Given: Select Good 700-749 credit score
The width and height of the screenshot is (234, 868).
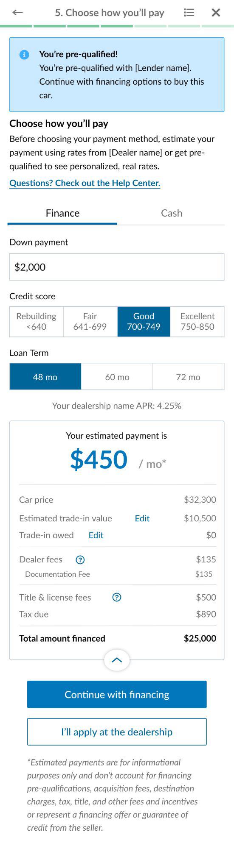Looking at the screenshot, I should [x=144, y=322].
